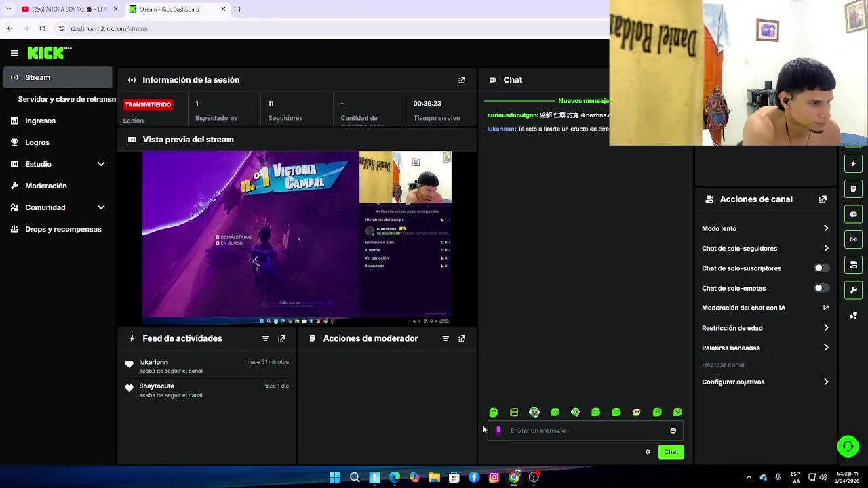The height and width of the screenshot is (488, 868).
Task: Open the OBS Studio taskbar icon
Action: tap(534, 477)
